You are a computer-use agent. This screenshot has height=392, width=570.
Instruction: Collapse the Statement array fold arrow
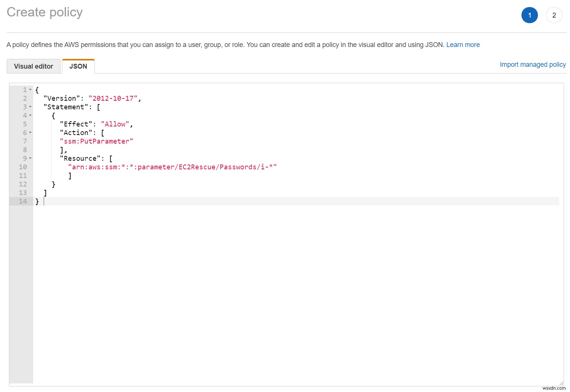pos(30,107)
